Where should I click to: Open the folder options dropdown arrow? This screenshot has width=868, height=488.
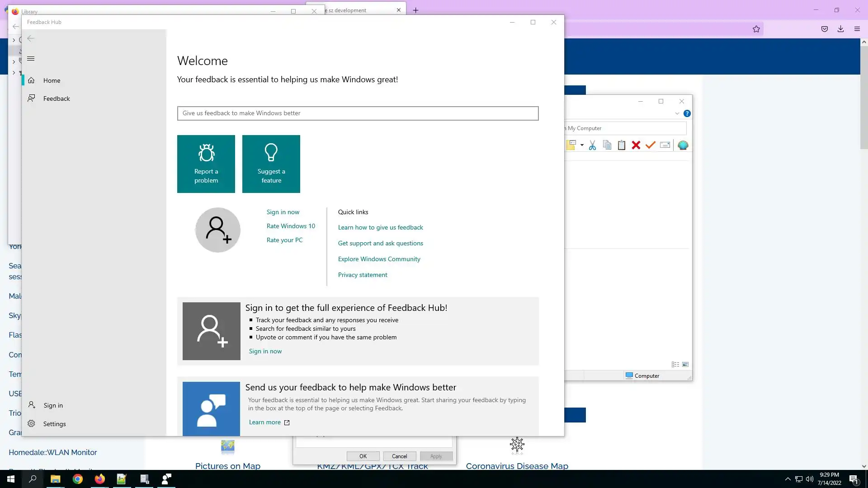582,145
